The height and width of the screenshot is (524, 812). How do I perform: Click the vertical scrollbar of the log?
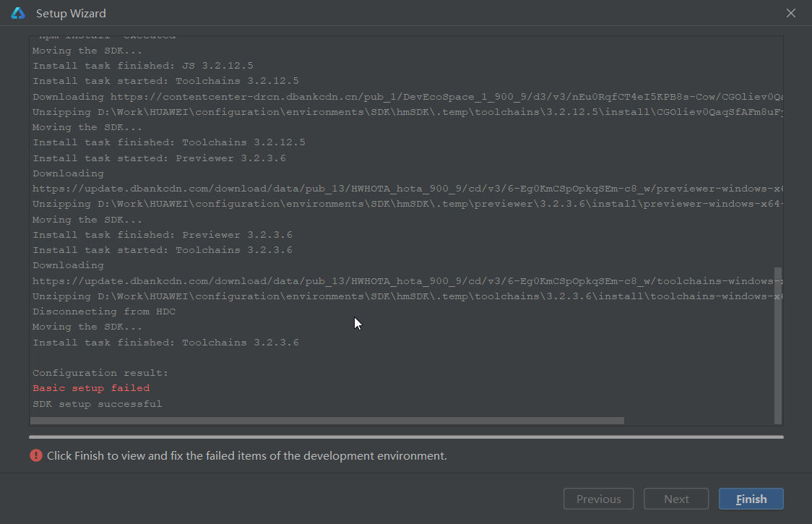tap(778, 345)
